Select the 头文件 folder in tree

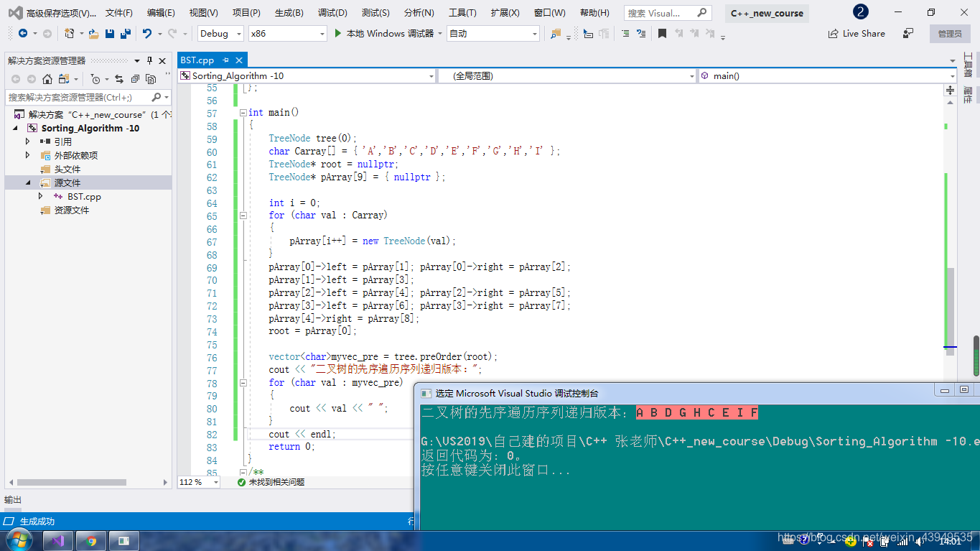(67, 169)
